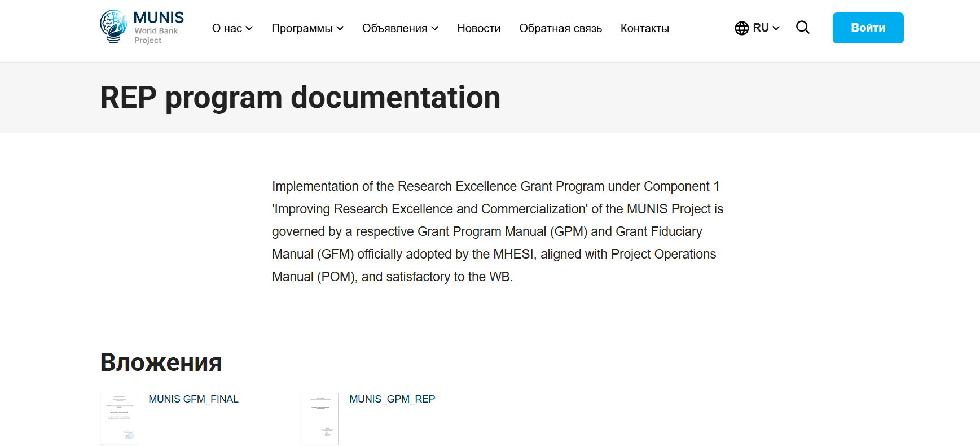Open the Объявления dropdown menu

coord(394,28)
